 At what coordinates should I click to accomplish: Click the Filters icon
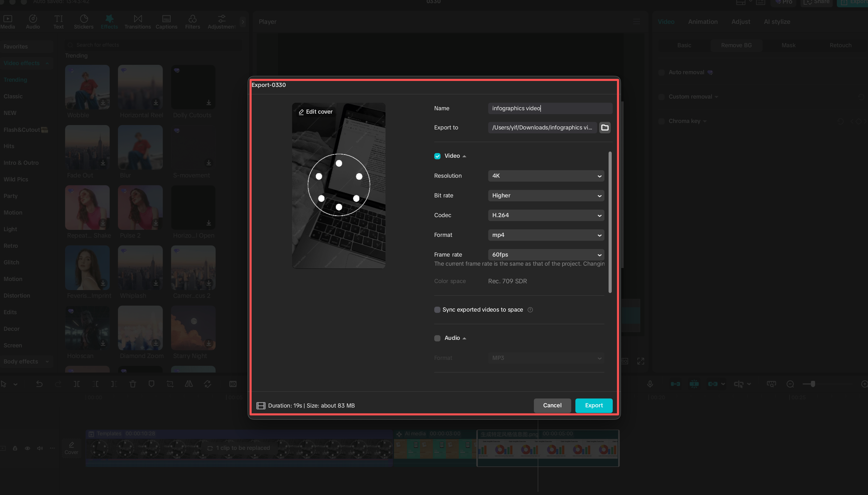192,22
